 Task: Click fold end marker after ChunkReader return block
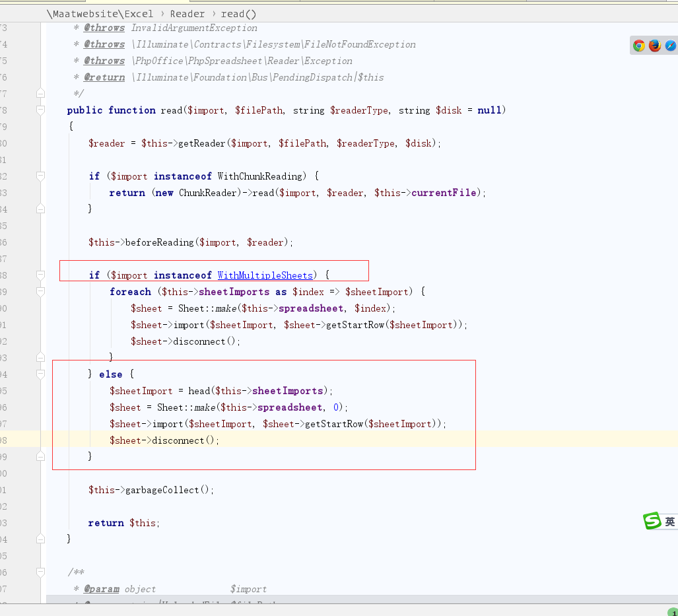pos(41,209)
